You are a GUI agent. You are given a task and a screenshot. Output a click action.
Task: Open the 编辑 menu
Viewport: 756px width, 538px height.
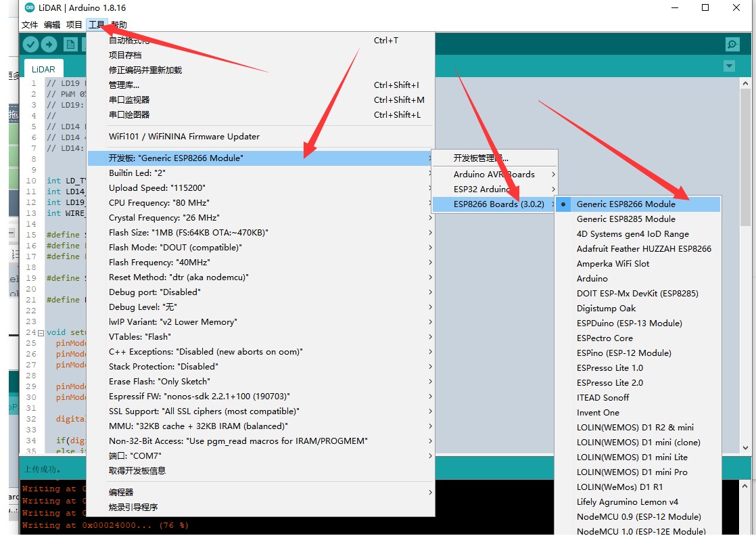coord(52,24)
